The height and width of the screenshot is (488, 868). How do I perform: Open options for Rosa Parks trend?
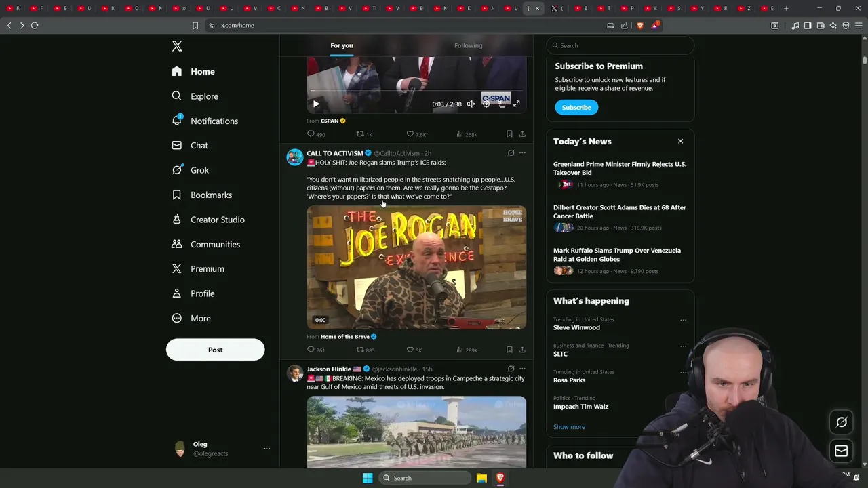tap(683, 372)
